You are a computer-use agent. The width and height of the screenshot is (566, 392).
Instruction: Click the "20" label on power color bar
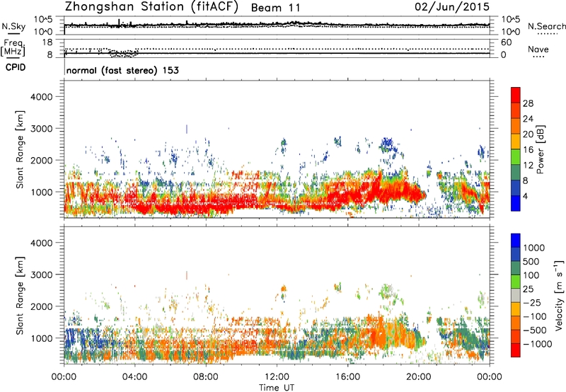528,134
